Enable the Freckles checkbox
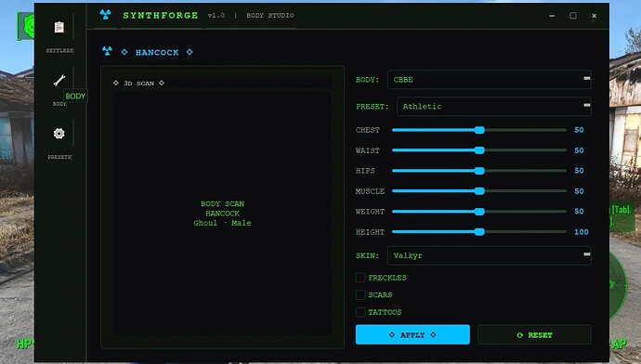641x364 pixels. (x=360, y=278)
